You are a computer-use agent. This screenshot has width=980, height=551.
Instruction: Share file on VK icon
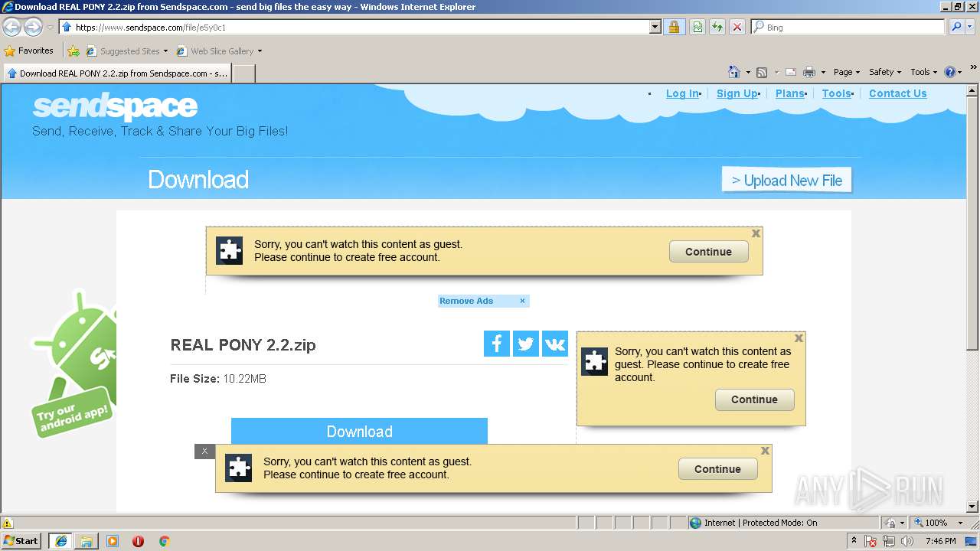[555, 344]
